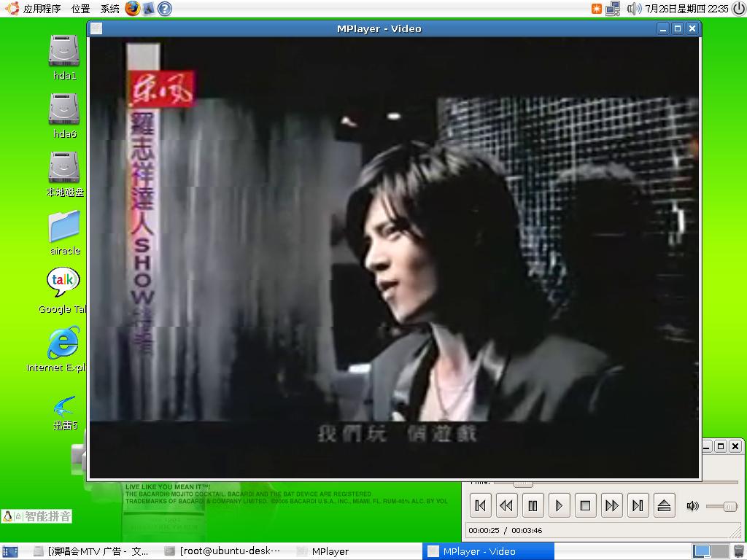Image resolution: width=747 pixels, height=560 pixels.
Task: Click the total duration 00:03:46 text
Action: click(527, 531)
